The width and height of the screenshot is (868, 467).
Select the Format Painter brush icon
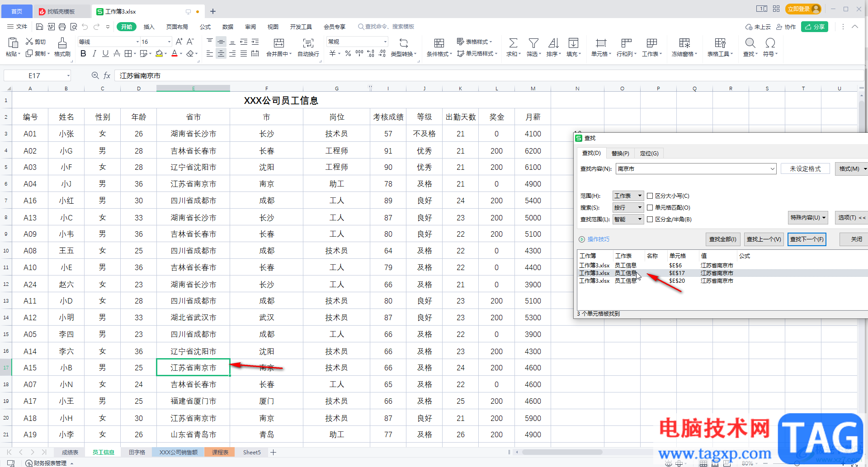coord(62,43)
